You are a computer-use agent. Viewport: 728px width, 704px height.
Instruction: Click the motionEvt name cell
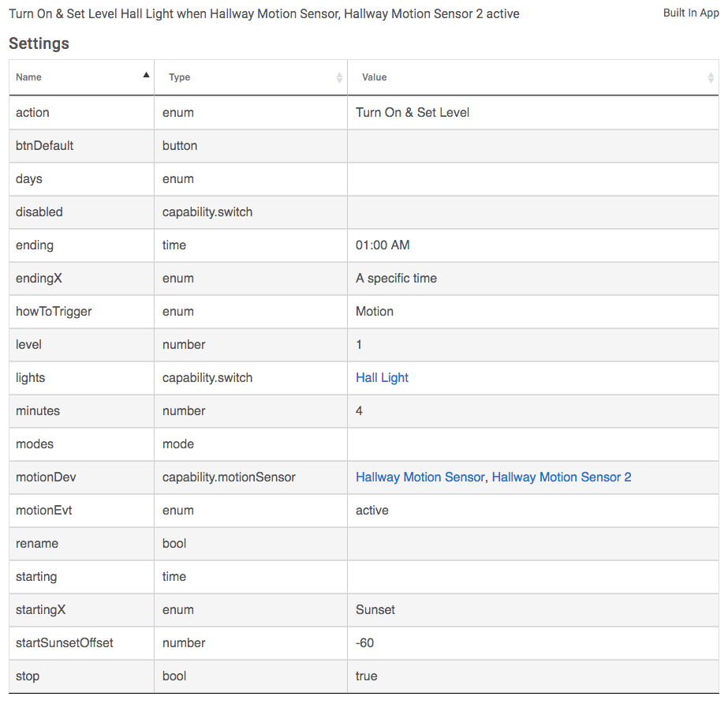pyautogui.click(x=44, y=510)
